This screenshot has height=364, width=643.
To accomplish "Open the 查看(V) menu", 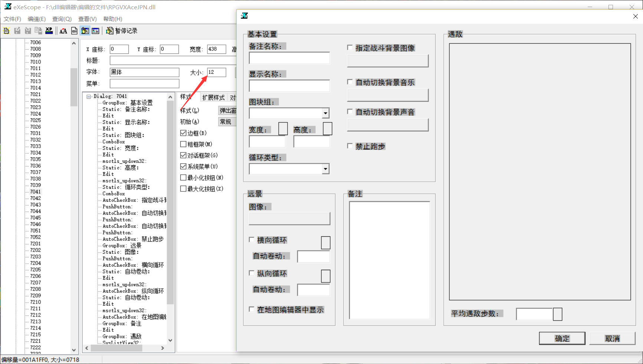I will coord(87,19).
